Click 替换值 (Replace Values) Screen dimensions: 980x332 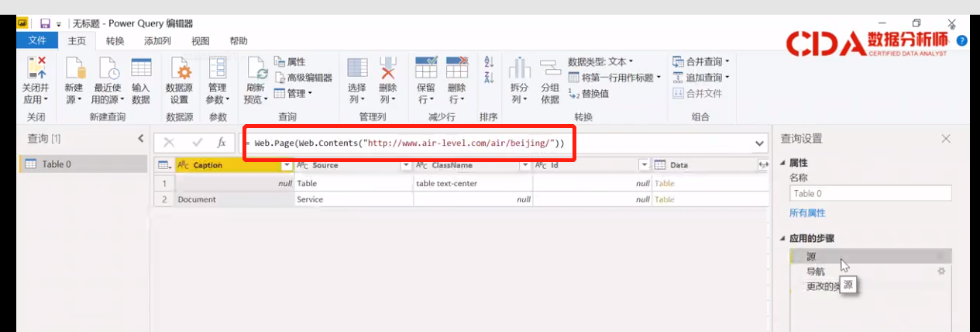[588, 93]
